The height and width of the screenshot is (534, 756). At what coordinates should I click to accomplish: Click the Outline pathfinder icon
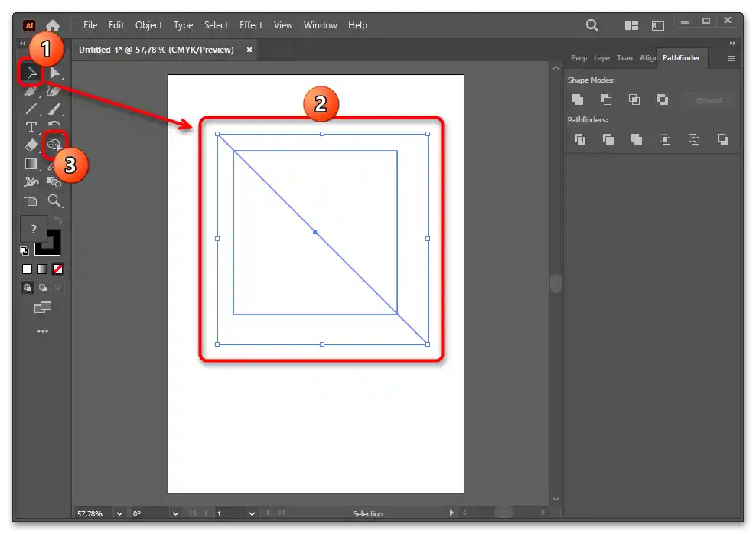coord(694,139)
